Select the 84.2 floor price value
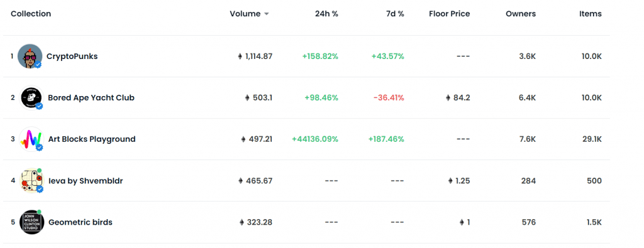The width and height of the screenshot is (644, 248). [x=462, y=97]
